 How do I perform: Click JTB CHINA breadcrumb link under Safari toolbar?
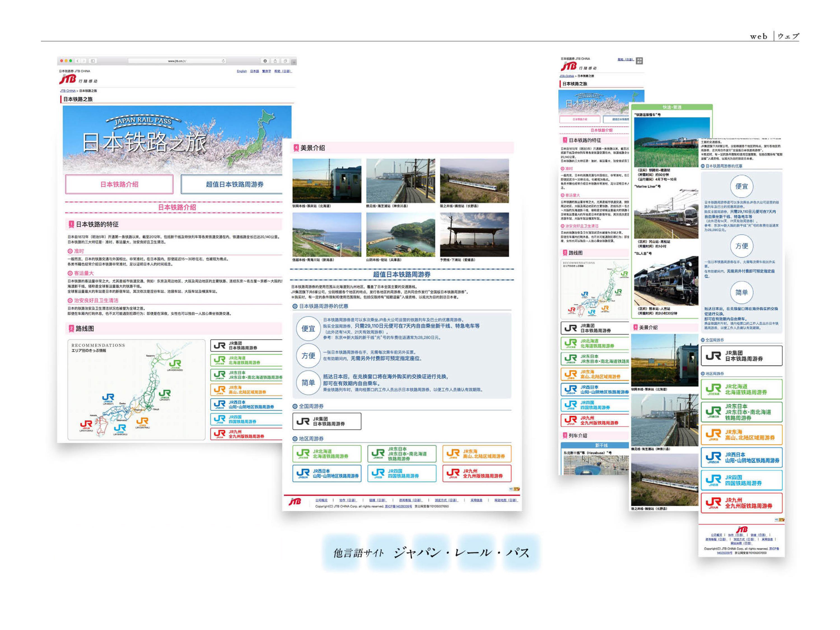click(67, 91)
